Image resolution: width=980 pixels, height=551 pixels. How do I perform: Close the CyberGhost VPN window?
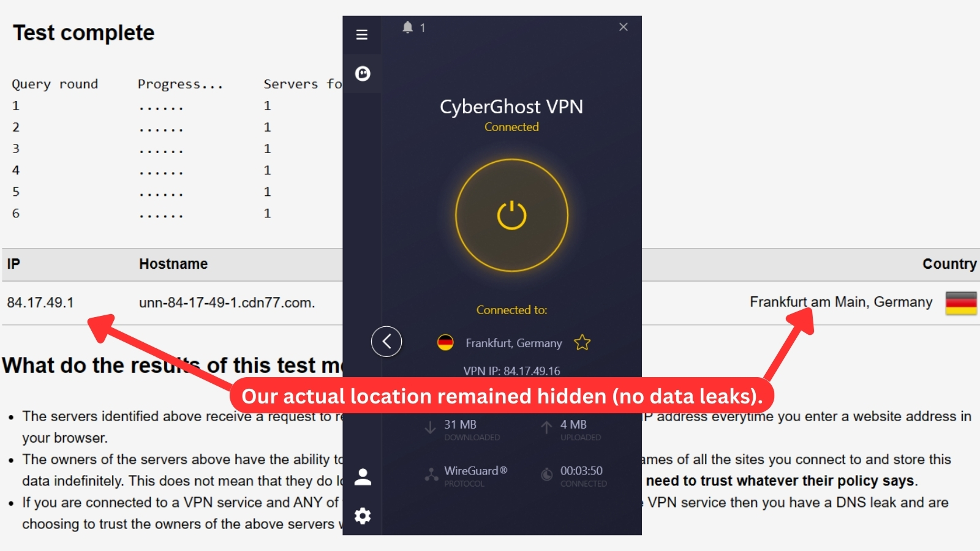(624, 27)
